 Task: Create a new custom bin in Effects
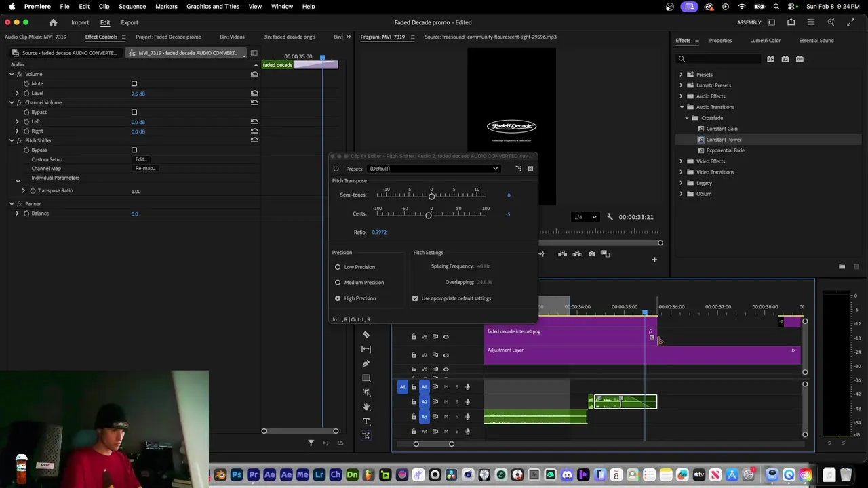842,266
